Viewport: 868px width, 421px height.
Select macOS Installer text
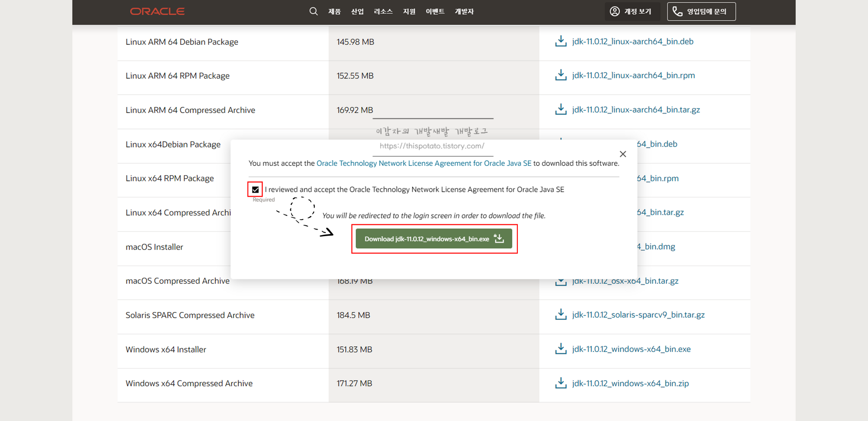coord(155,247)
